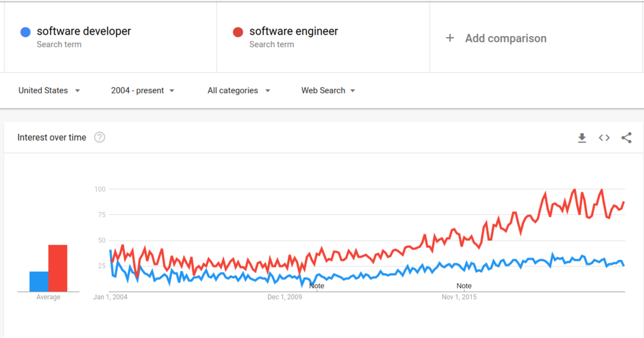Open the Interest over time help tooltip
Image resolution: width=644 pixels, height=338 pixels.
click(x=99, y=137)
